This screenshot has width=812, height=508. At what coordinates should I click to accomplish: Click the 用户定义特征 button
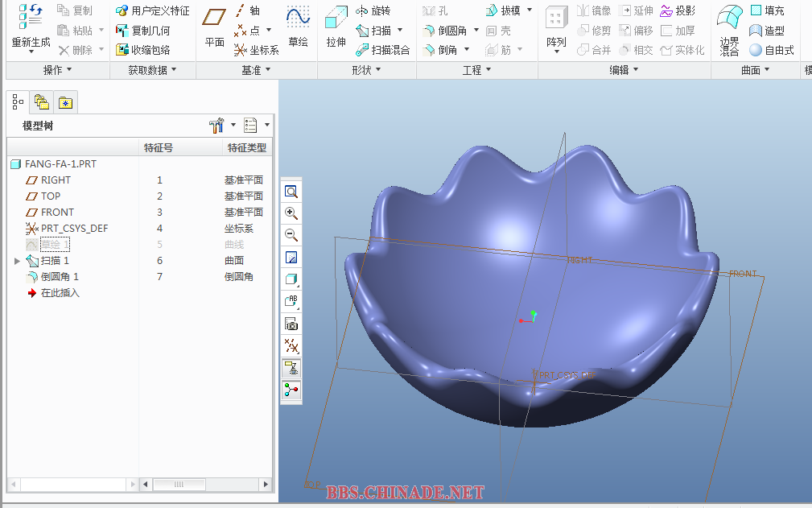click(x=153, y=11)
